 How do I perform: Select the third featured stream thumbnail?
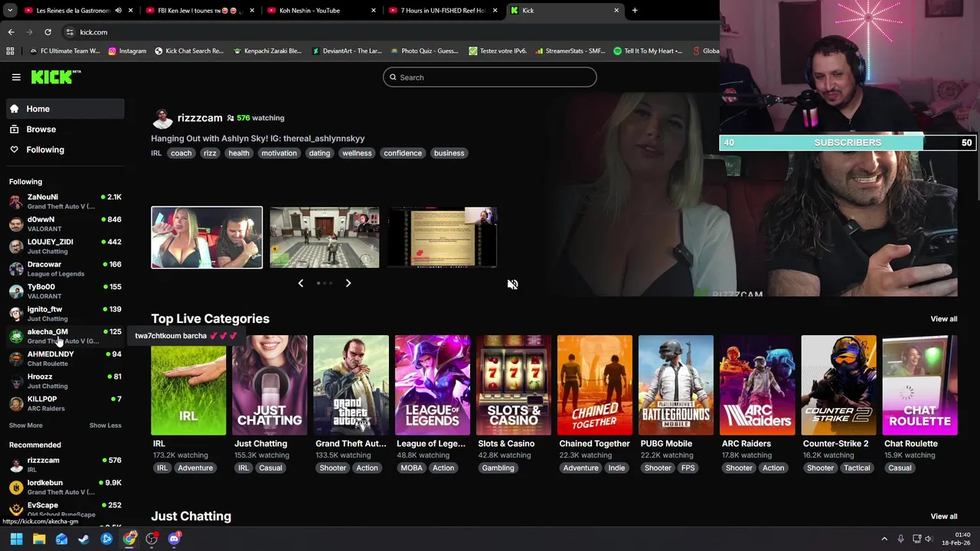[442, 237]
